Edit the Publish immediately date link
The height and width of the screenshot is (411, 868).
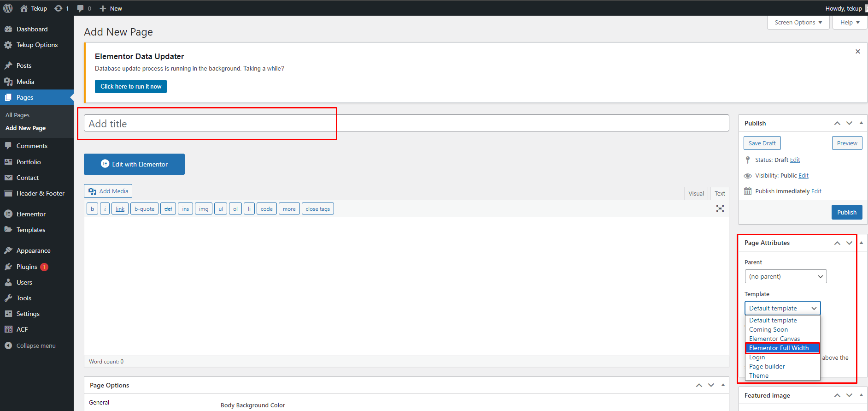816,191
